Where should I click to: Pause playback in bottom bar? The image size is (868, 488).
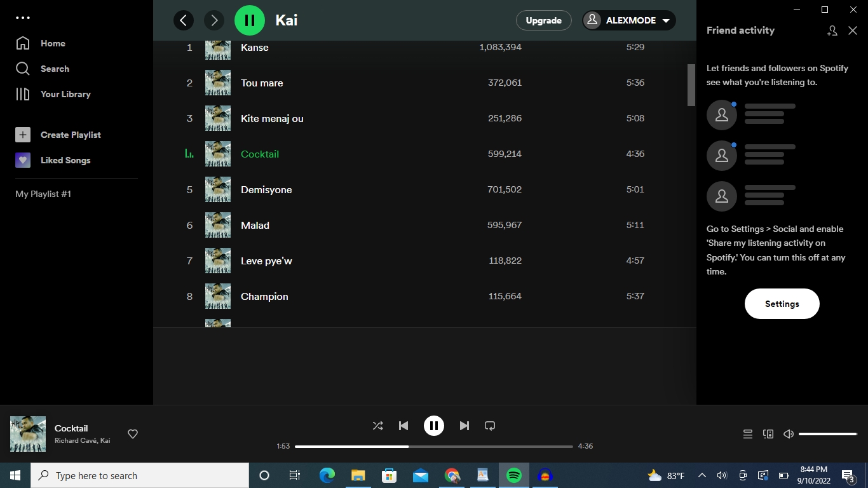click(x=434, y=426)
